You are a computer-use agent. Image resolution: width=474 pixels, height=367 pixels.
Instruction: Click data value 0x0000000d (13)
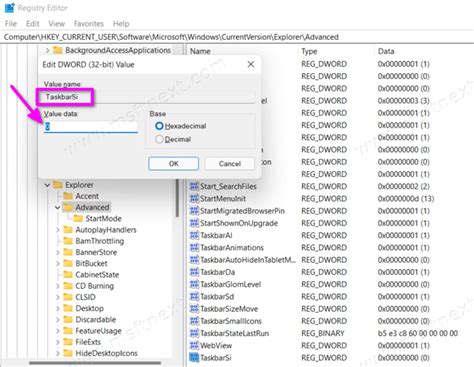[x=406, y=199]
